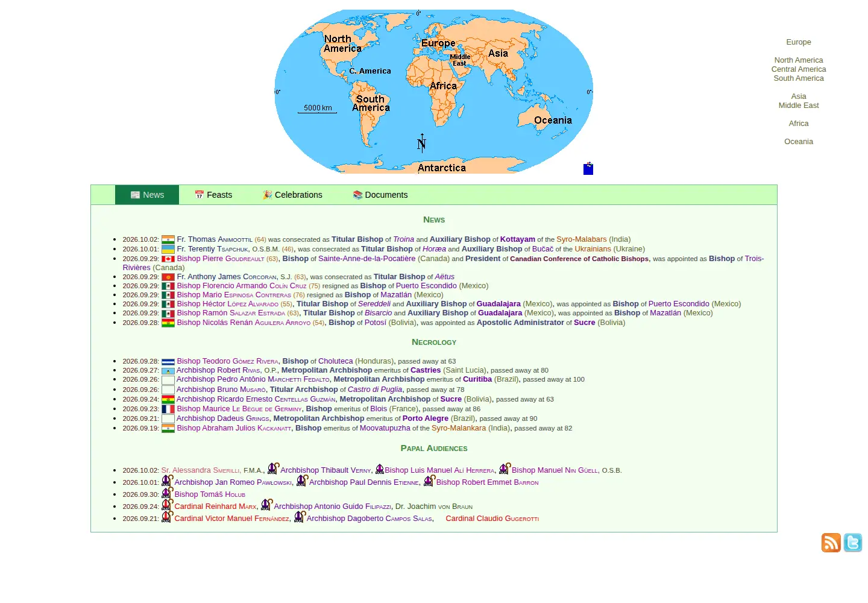Click the Asia label on the map
Screen dimensions: 868x603
pos(498,54)
